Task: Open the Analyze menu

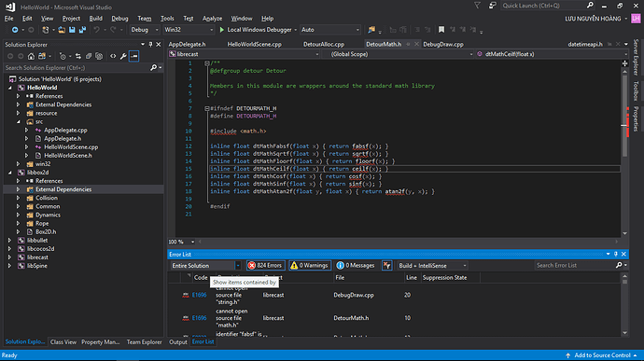Action: pyautogui.click(x=212, y=19)
